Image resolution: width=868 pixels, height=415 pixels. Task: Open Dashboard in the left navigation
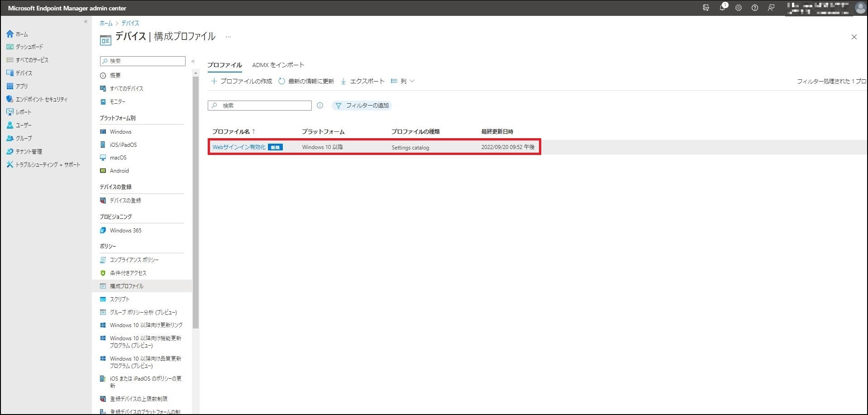click(25, 47)
